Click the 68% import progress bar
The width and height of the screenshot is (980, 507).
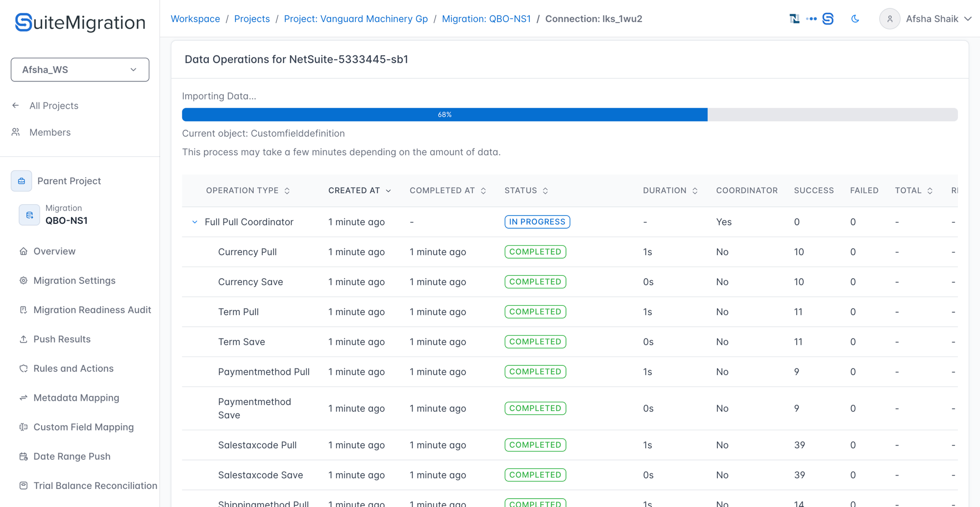[x=570, y=115]
